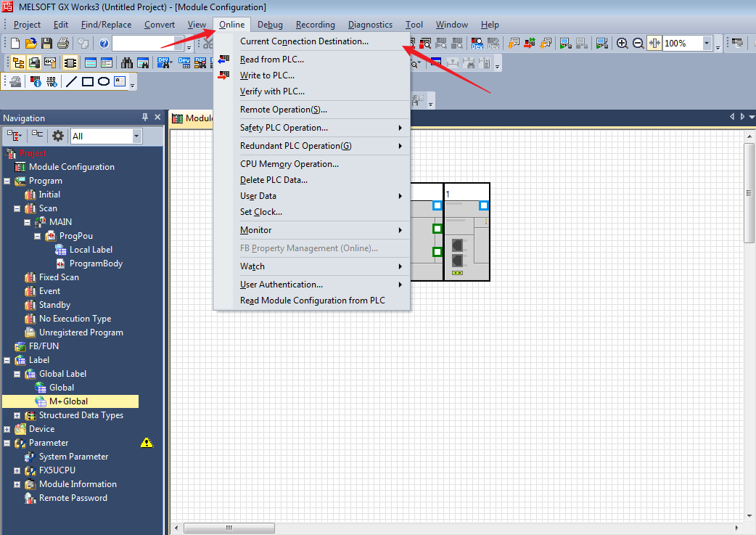756x535 pixels.
Task: Click the binoculars Find icon
Action: click(x=127, y=62)
